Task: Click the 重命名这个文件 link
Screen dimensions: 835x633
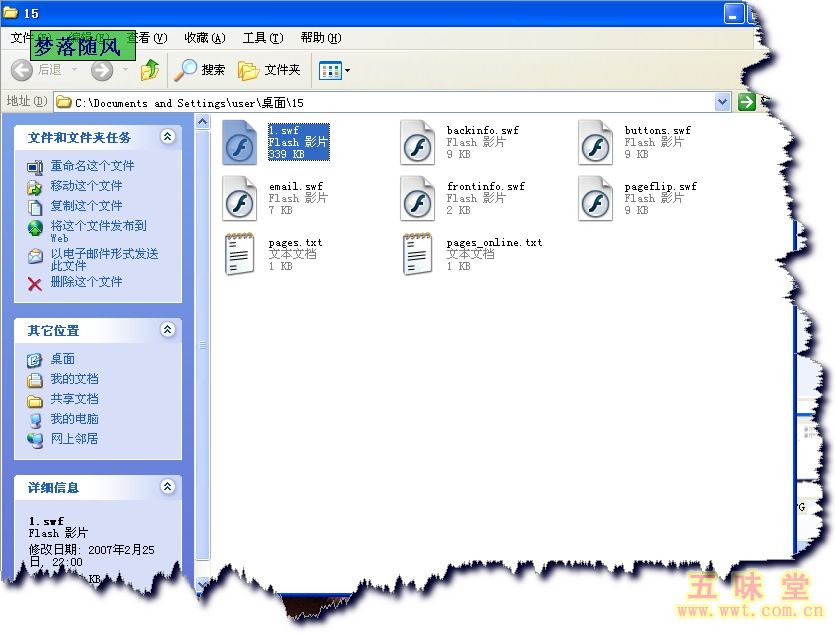Action: click(x=92, y=166)
